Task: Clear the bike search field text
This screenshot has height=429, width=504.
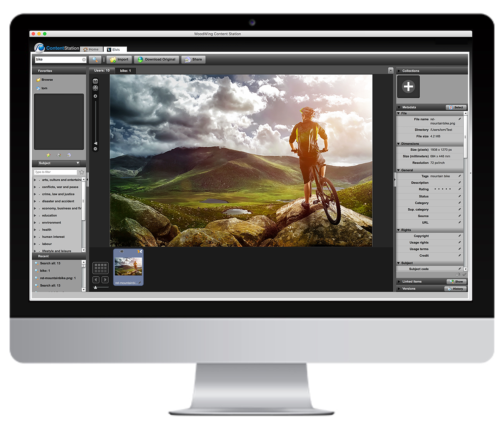Action: 84,60
